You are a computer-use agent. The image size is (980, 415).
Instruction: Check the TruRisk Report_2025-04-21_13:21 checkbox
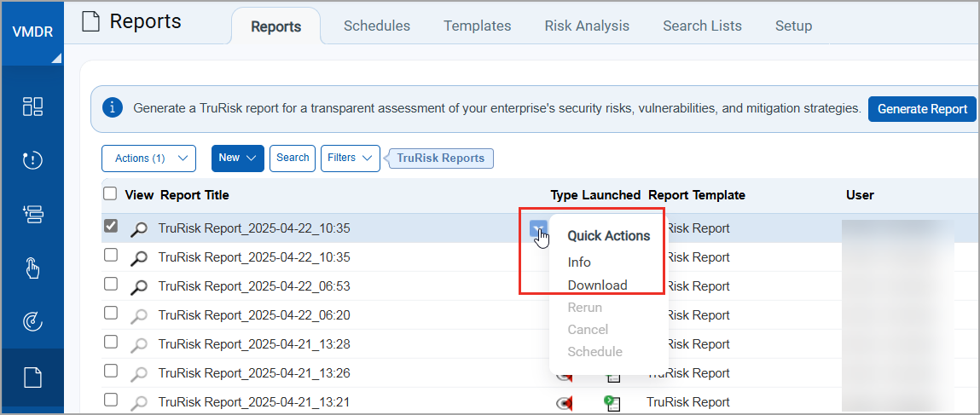click(x=110, y=400)
